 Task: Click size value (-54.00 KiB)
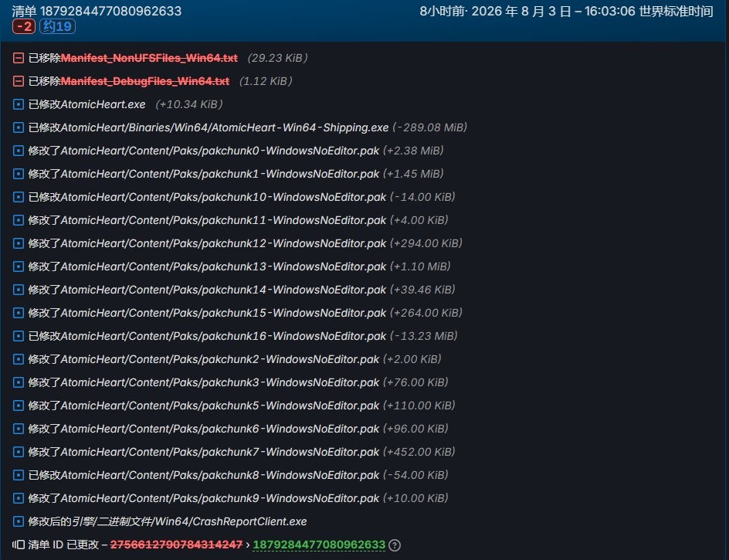click(415, 475)
